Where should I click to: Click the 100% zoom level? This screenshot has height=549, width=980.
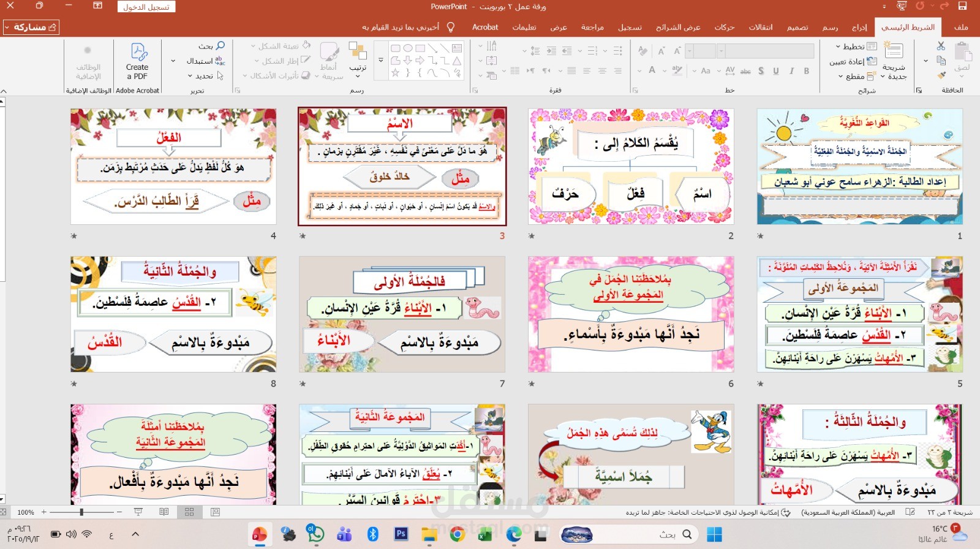pyautogui.click(x=26, y=512)
